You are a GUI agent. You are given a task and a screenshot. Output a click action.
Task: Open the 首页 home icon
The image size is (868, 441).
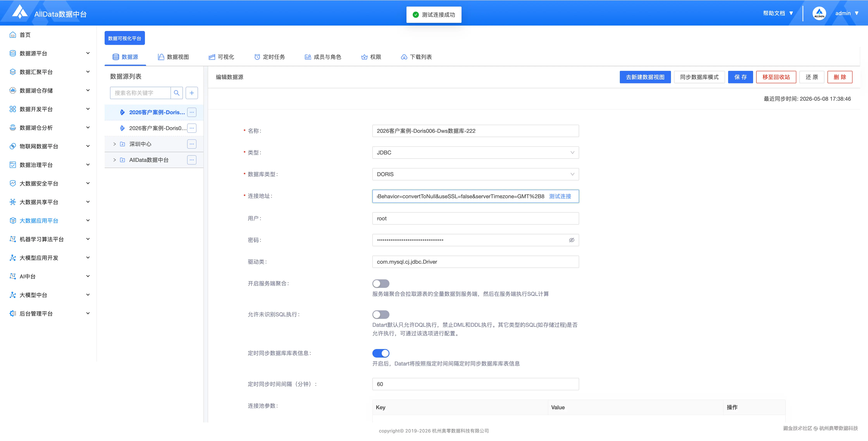pos(13,35)
